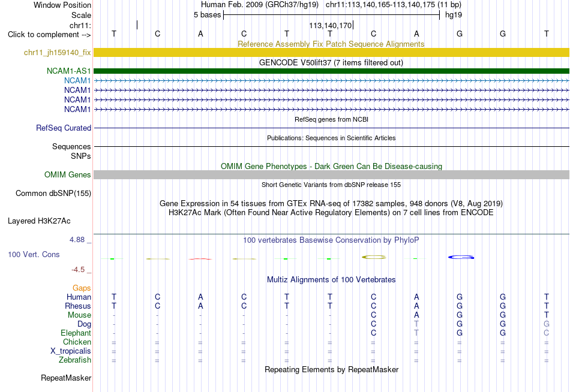Open the GTEx Gene Expression track title
The width and height of the screenshot is (570, 392).
[331, 203]
